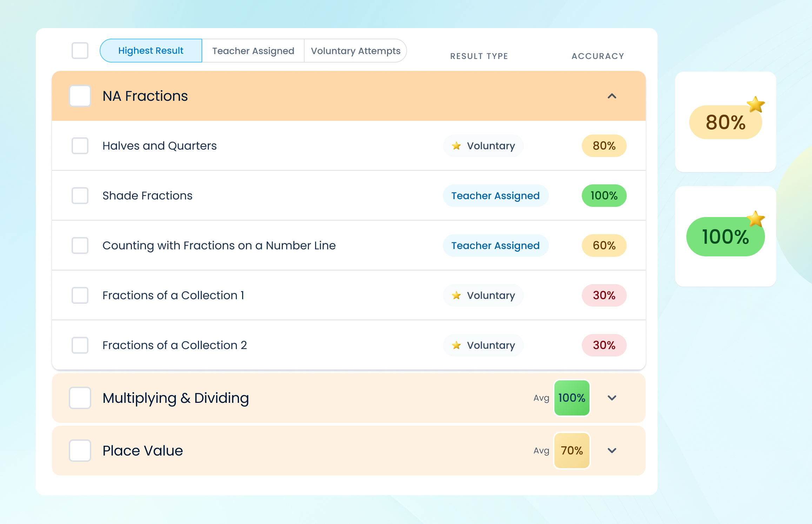
Task: Click the star on the 80% score card
Action: (x=755, y=104)
